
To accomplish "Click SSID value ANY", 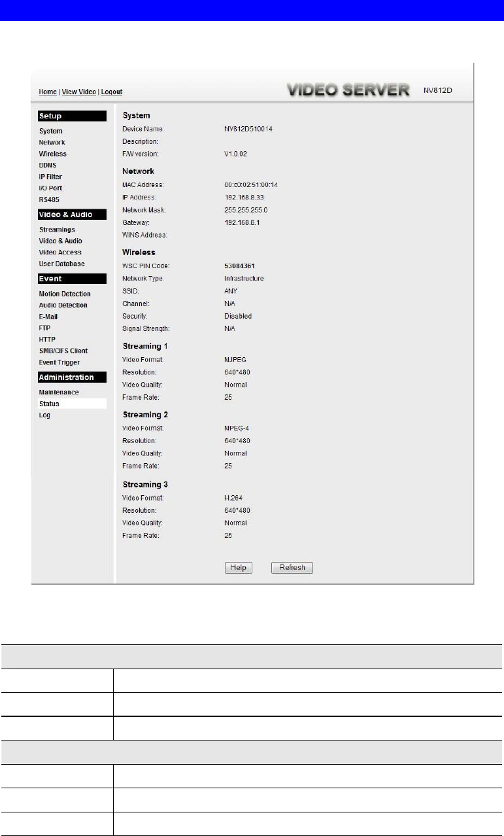I will [x=231, y=291].
